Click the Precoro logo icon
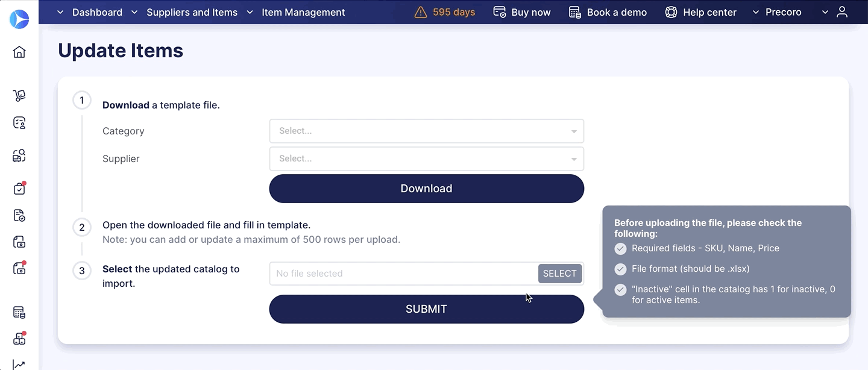The width and height of the screenshot is (868, 370). click(x=19, y=19)
